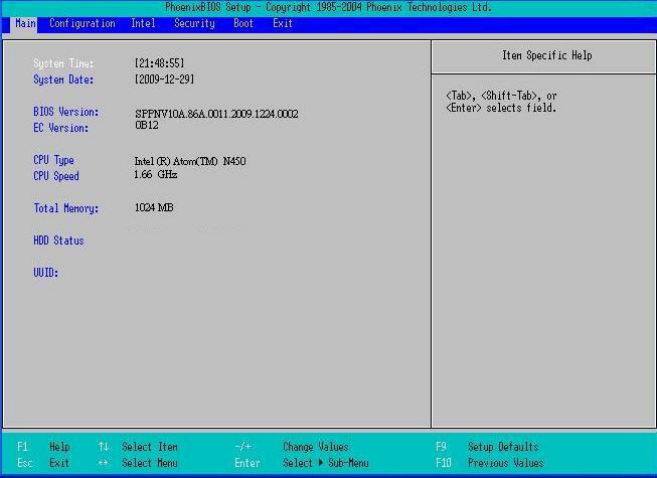
Task: Open the Configuration menu tab
Action: [82, 23]
